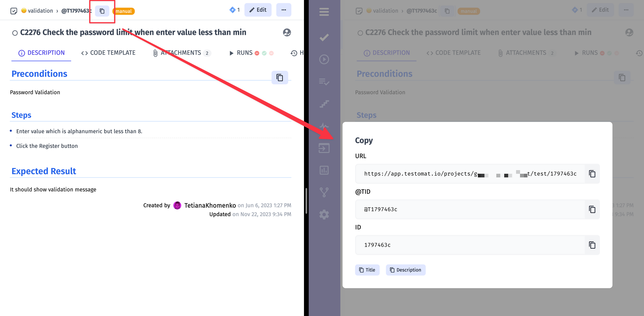
Task: Open the RUNS tab in left panel
Action: click(x=251, y=53)
